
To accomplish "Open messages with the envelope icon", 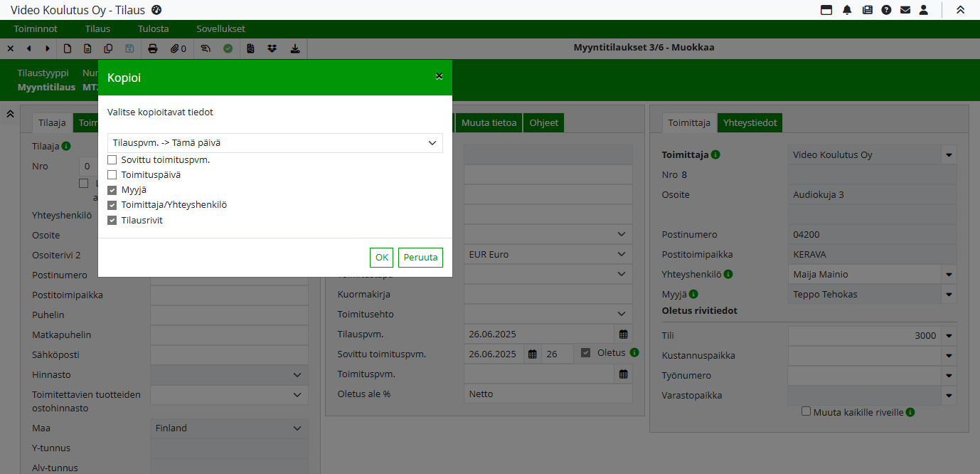I will coord(905,10).
